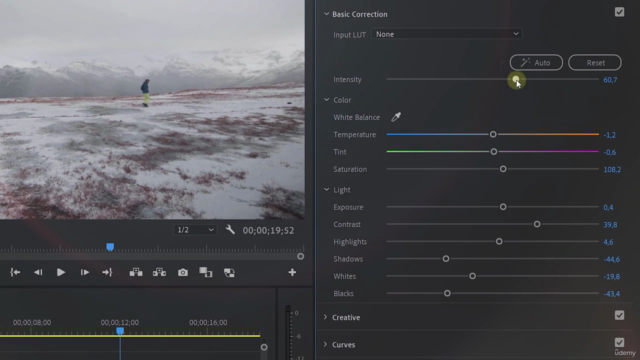Click the Whites slider handle
The height and width of the screenshot is (360, 640).
tap(472, 276)
